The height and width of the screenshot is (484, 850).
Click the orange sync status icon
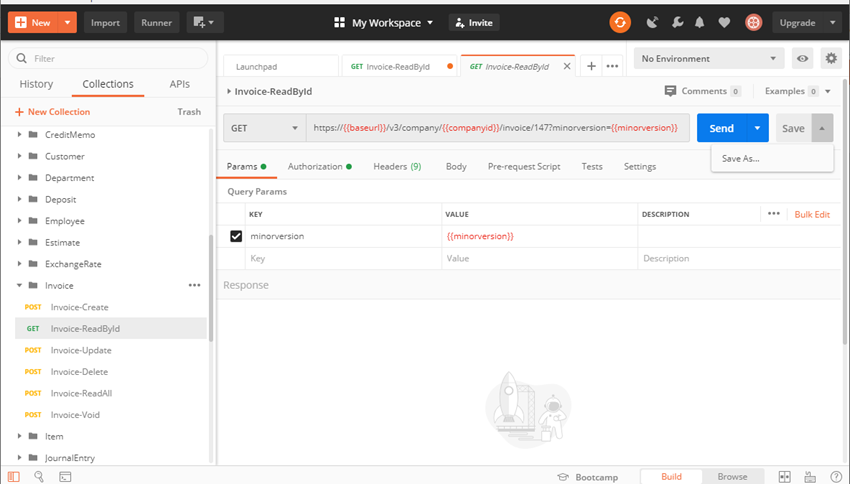pyautogui.click(x=621, y=22)
